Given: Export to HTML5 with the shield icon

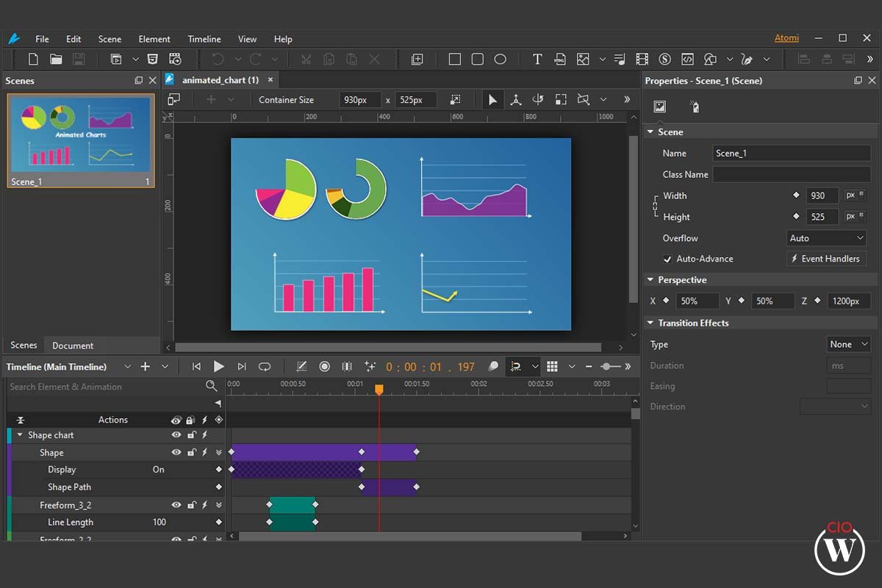Looking at the screenshot, I should (x=152, y=60).
